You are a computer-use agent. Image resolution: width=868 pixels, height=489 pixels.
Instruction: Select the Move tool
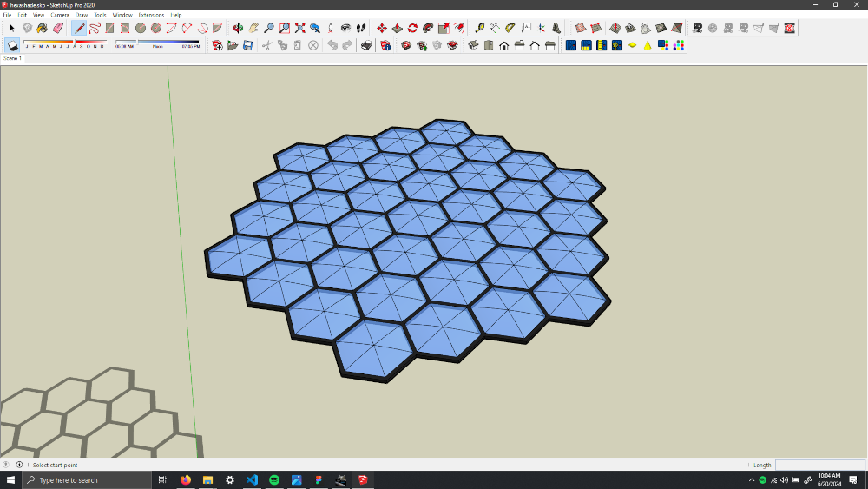click(382, 28)
